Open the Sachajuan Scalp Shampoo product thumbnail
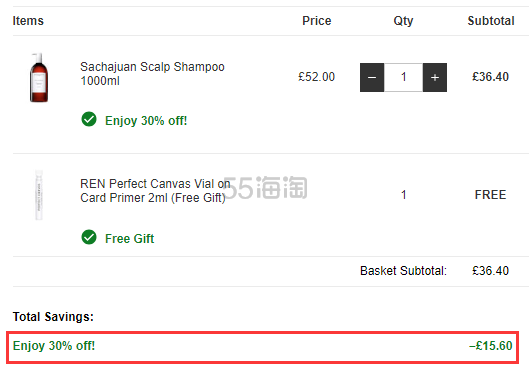The image size is (529, 375). [x=39, y=77]
